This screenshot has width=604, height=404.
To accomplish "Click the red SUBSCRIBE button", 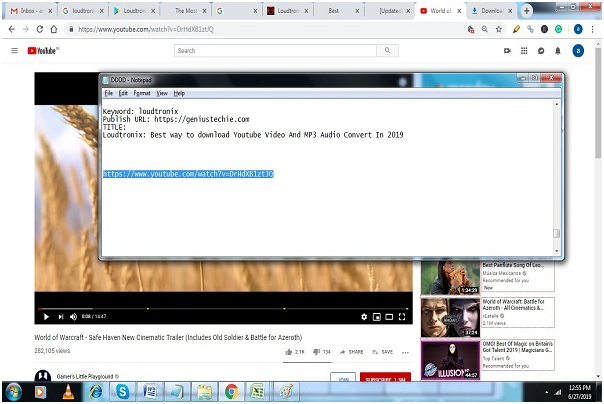I will pyautogui.click(x=385, y=377).
